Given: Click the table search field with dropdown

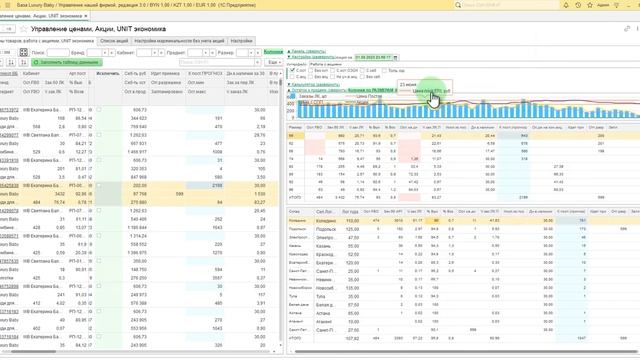Looking at the screenshot, I should click(x=220, y=62).
